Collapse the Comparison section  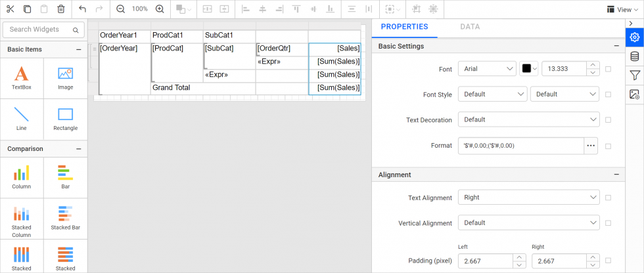pos(78,149)
